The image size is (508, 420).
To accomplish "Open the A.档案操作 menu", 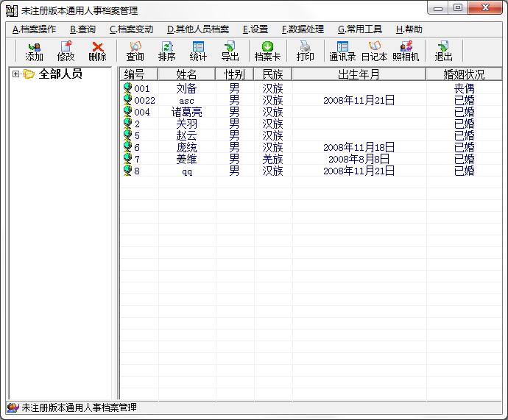I will coord(34,29).
